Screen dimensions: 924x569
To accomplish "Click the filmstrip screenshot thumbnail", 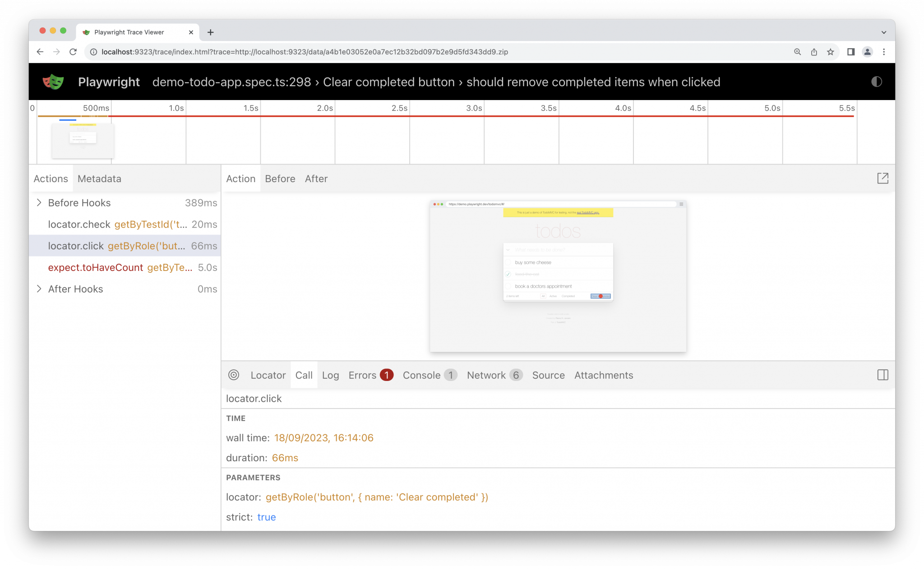I will (83, 141).
